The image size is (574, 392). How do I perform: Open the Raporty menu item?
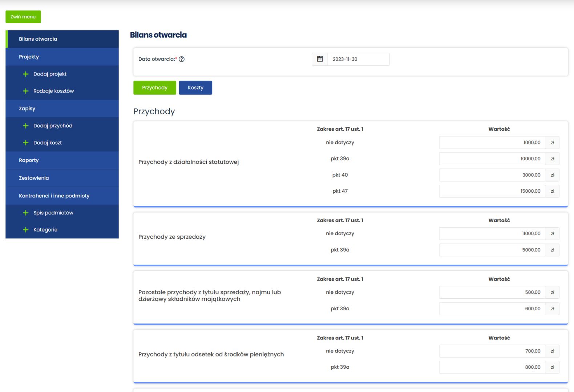click(x=29, y=160)
